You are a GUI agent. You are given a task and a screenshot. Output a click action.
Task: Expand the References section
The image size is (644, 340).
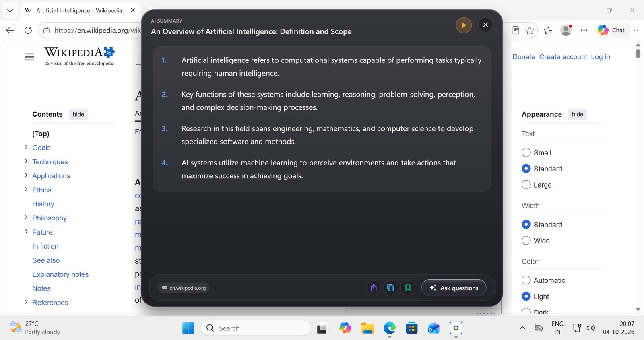(x=26, y=302)
